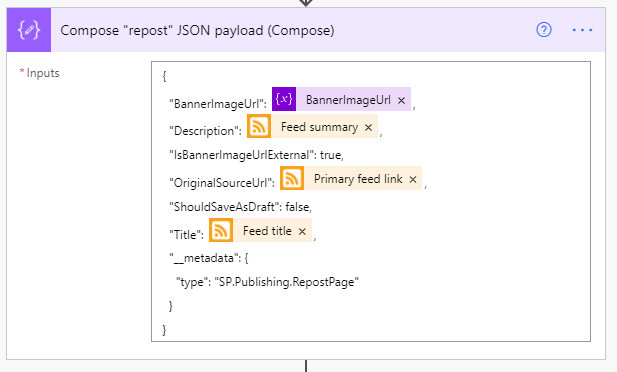Click the "type": "SP.Publishing.RepostPage" line

(x=267, y=282)
